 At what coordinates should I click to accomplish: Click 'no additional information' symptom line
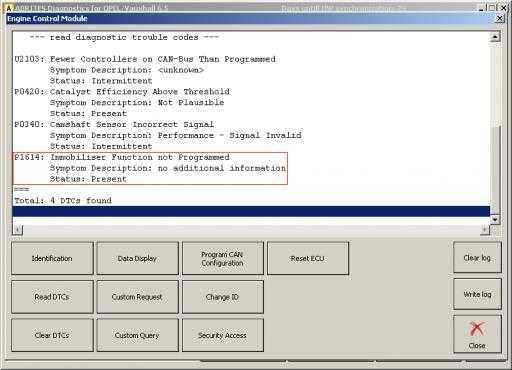168,168
